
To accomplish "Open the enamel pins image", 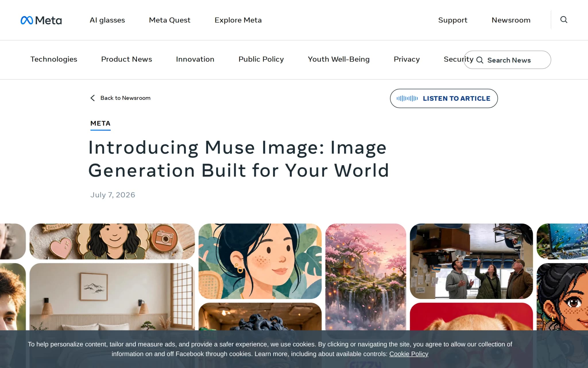I will [x=112, y=241].
